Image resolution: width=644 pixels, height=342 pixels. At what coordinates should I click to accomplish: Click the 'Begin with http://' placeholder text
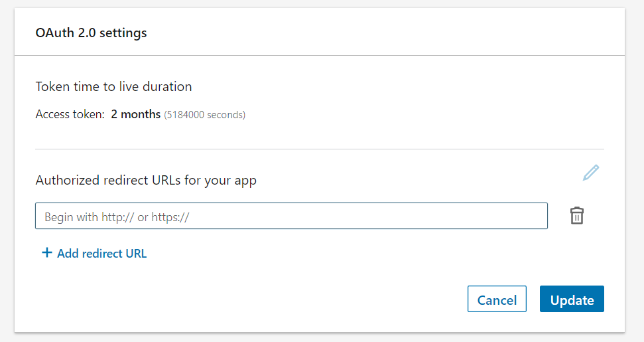[x=117, y=217]
